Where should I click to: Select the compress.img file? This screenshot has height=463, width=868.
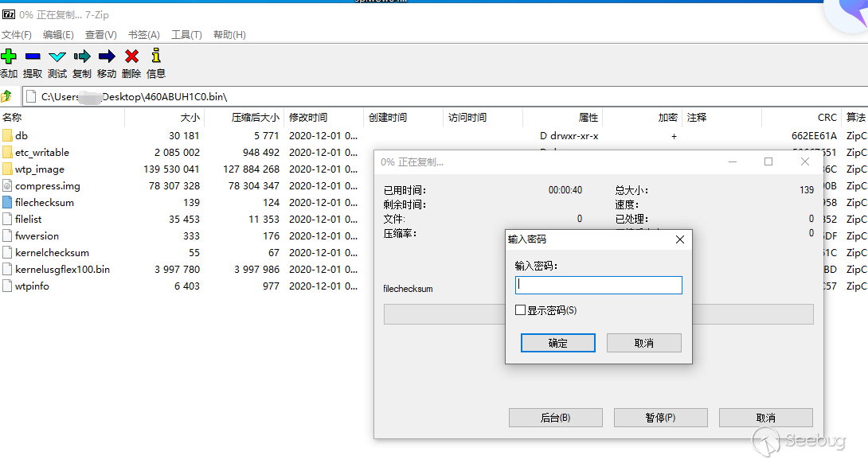47,186
